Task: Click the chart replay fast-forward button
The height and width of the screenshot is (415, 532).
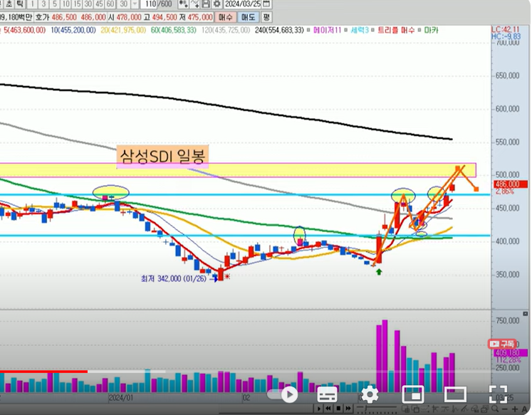Action: 348,408
